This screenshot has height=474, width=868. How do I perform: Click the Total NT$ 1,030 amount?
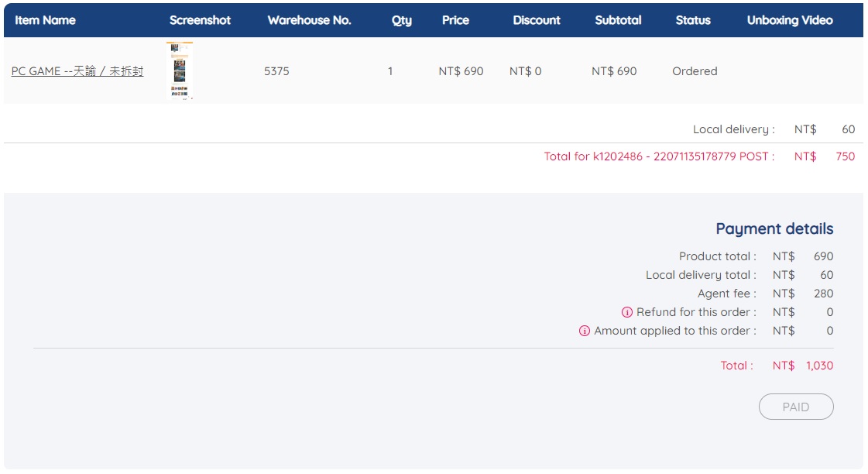[x=818, y=366]
